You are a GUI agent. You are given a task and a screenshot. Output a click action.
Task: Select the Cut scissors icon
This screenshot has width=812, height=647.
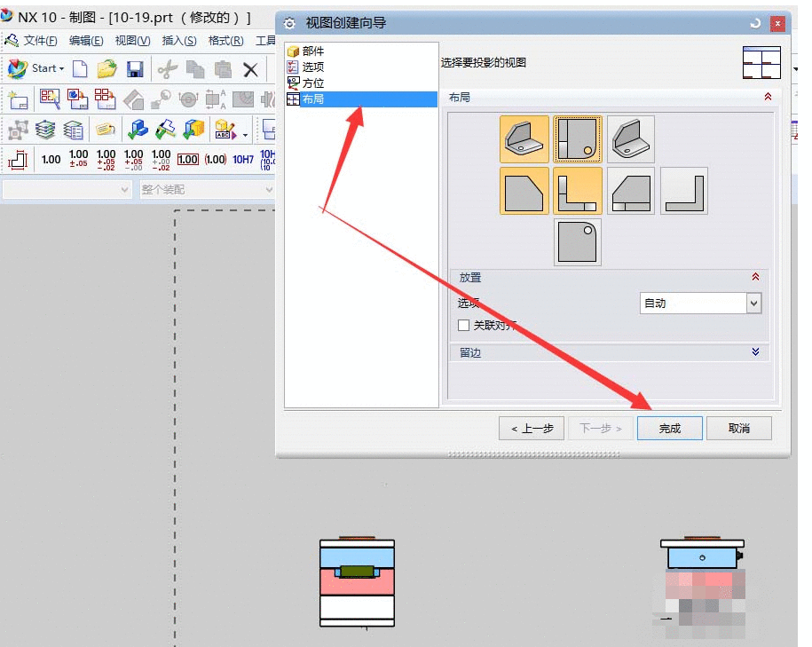[167, 68]
